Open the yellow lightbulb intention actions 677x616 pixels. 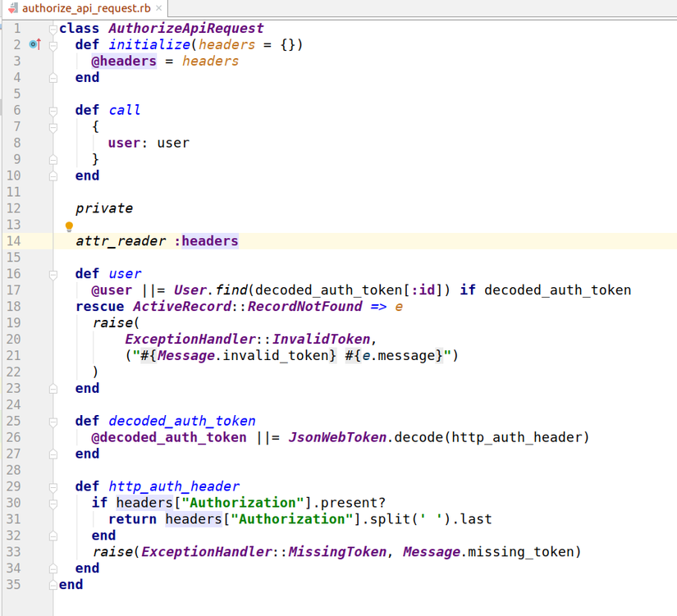coord(69,226)
